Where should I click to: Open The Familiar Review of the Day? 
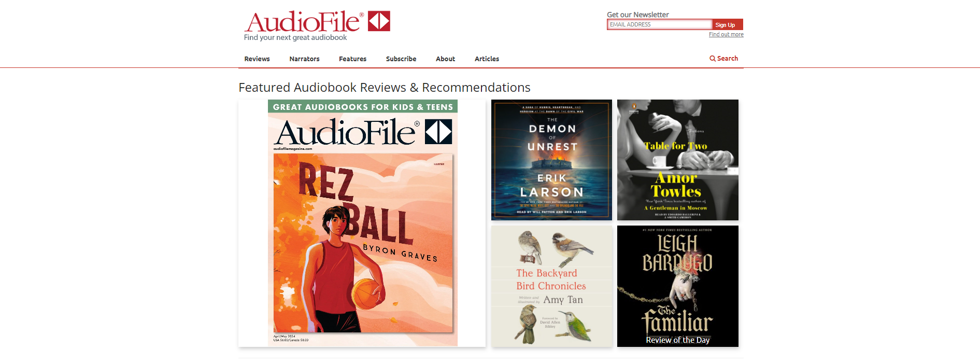tap(678, 286)
